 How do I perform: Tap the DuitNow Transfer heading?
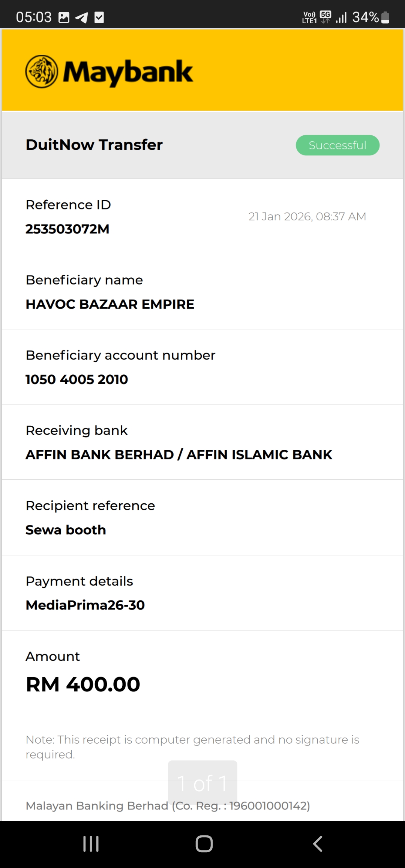tap(94, 145)
